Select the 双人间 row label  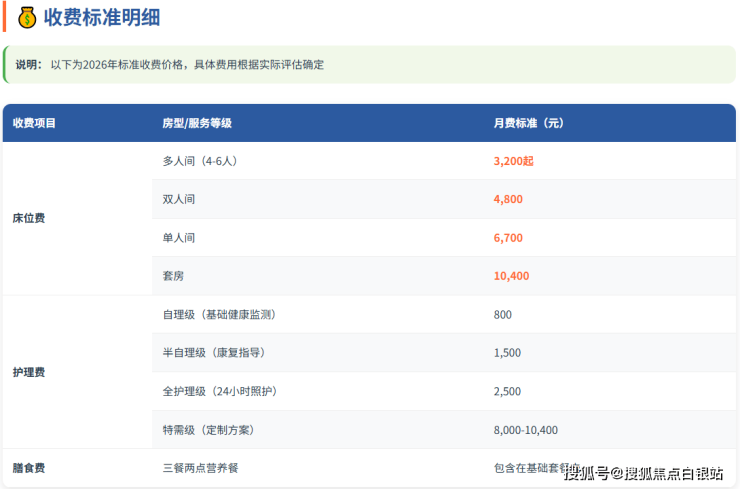pos(178,199)
